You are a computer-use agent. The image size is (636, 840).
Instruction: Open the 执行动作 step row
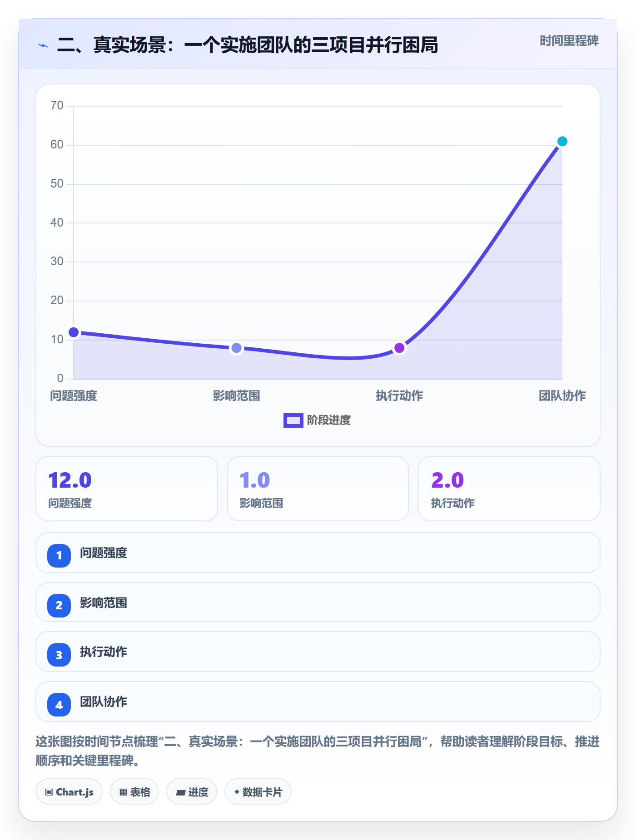click(x=318, y=652)
